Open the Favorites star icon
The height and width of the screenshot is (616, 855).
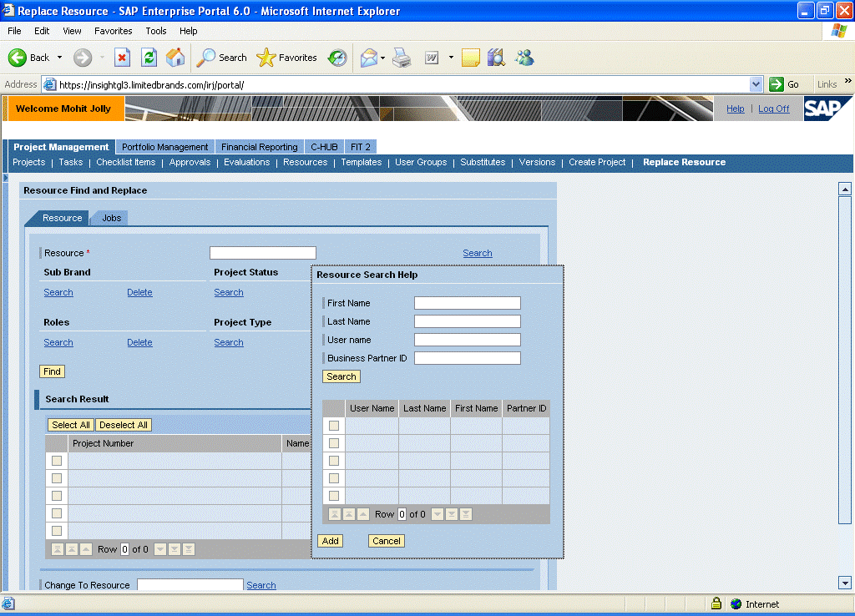pos(266,58)
